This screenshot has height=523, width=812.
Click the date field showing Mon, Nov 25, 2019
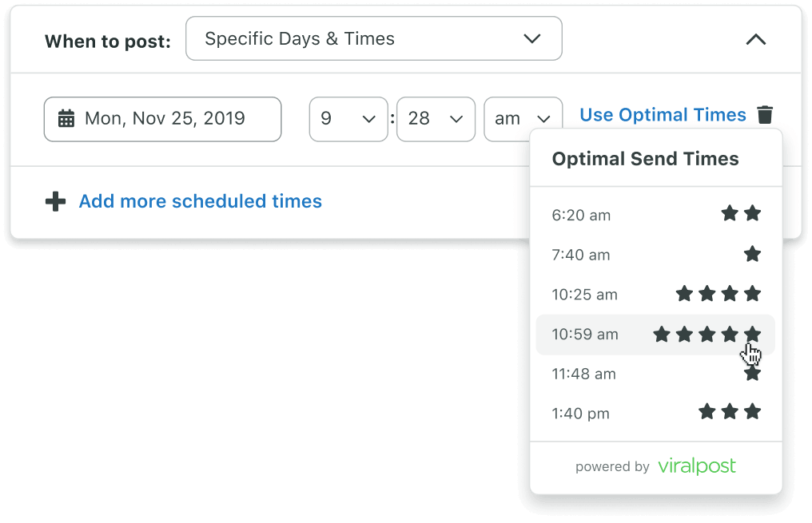pos(162,119)
